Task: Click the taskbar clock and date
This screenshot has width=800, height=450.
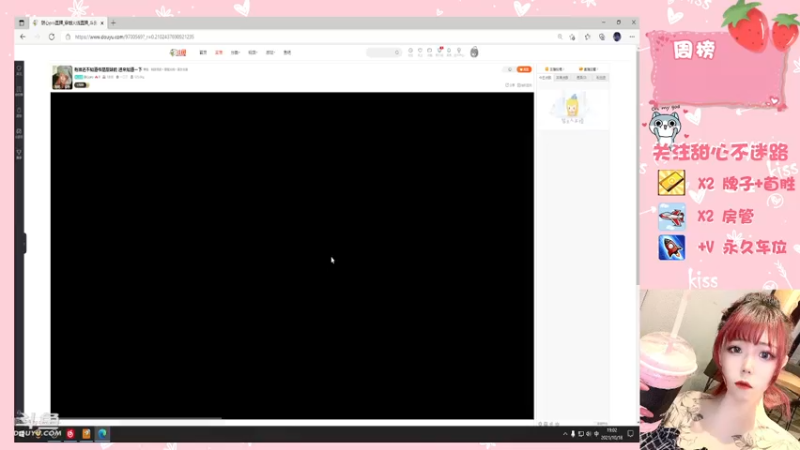Action: pos(612,434)
